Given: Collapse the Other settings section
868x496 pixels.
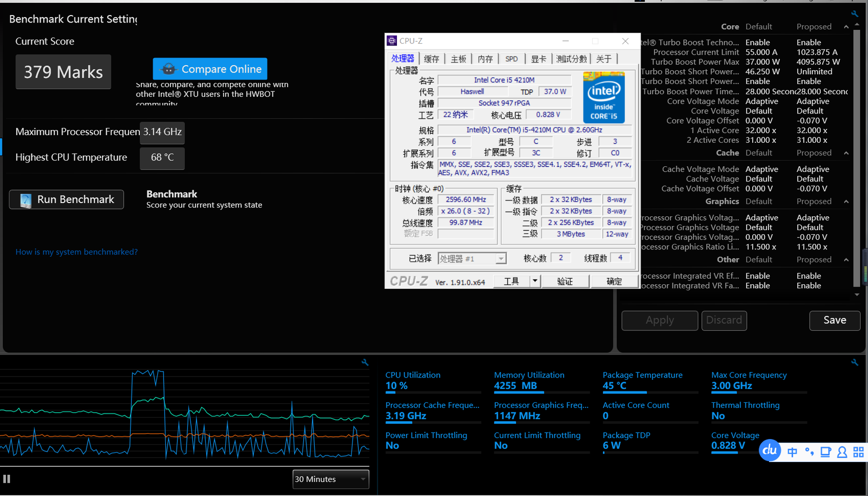Looking at the screenshot, I should (x=846, y=260).
